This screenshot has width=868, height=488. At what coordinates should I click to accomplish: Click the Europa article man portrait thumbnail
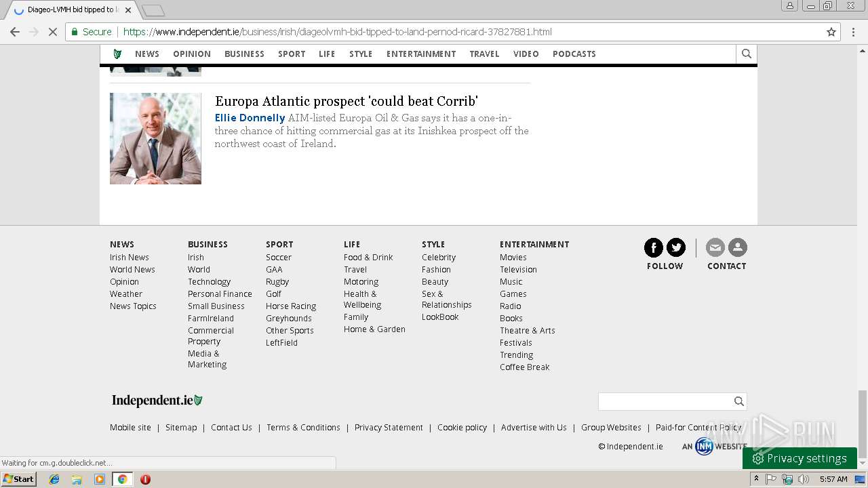[x=155, y=138]
